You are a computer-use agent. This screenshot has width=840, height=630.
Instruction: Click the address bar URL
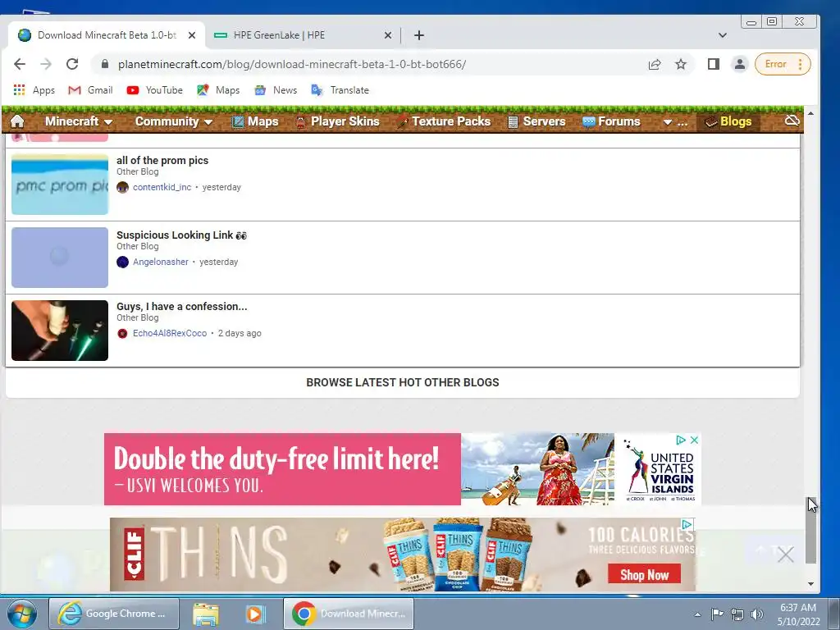(292, 64)
